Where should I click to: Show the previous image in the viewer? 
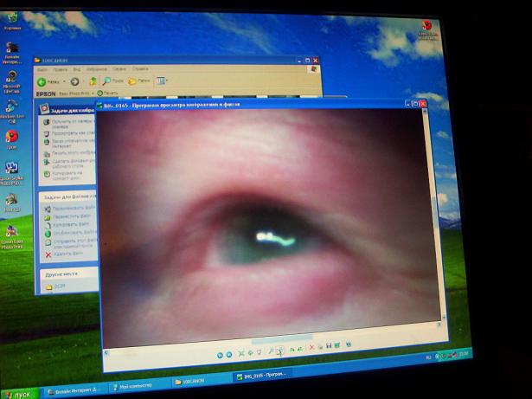(x=220, y=355)
